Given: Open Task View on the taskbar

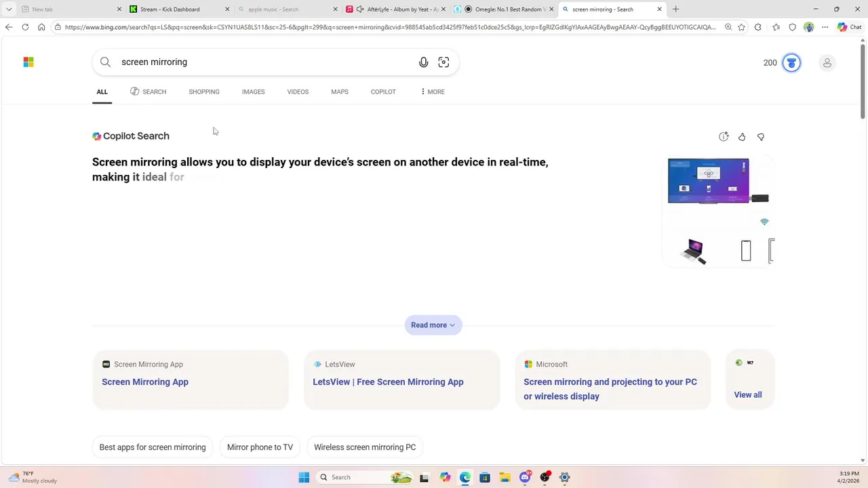Looking at the screenshot, I should [x=425, y=477].
